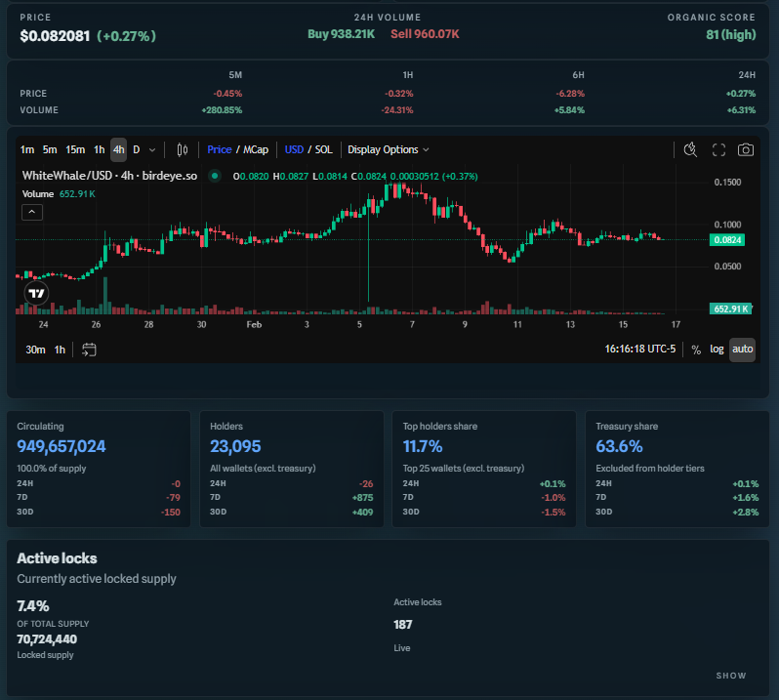Enter fullscreen chart mode
This screenshot has height=700, width=779.
point(718,150)
